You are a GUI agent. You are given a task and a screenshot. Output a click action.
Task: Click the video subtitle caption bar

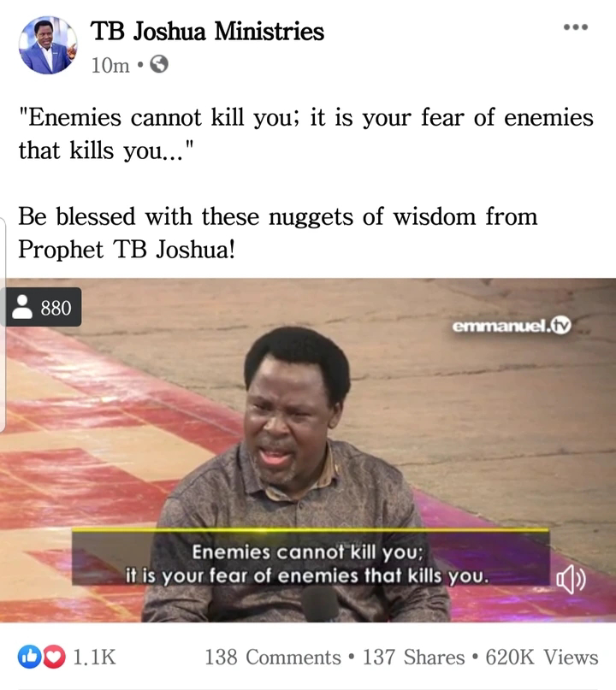pyautogui.click(x=311, y=558)
